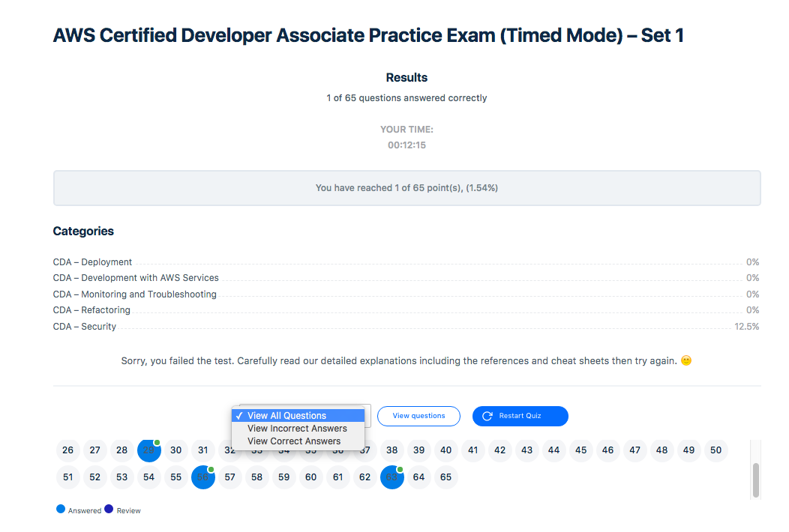
Task: Open answered question 29 bubble
Action: [149, 450]
